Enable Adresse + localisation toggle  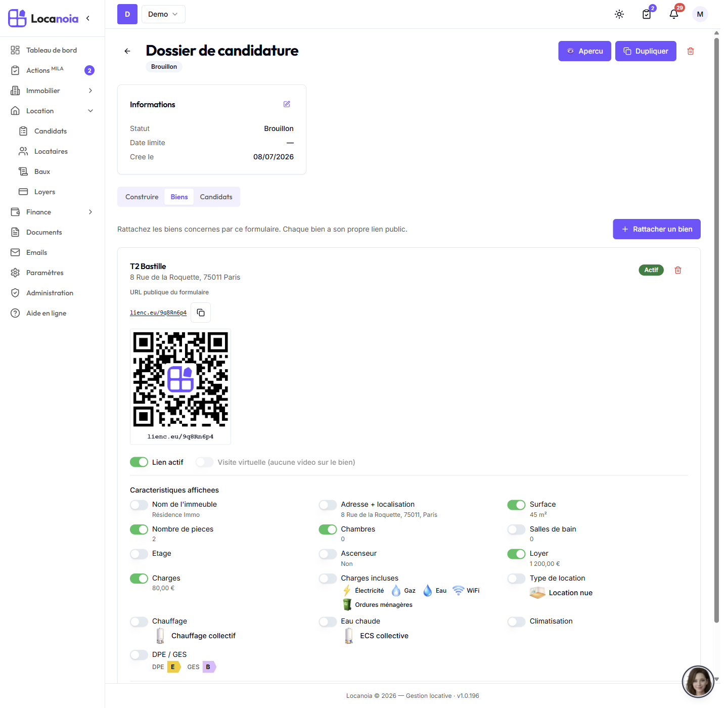[328, 505]
